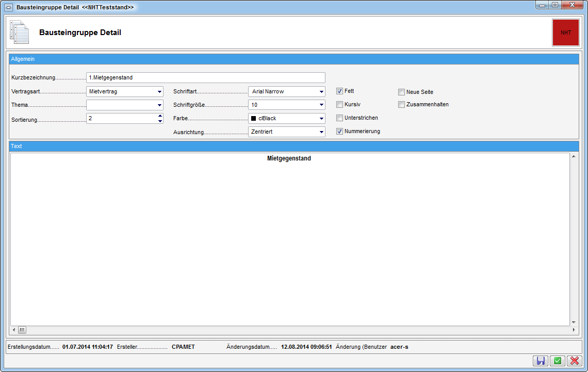Viewport: 588px width, 372px height.
Task: Click the window system menu icon
Action: point(8,8)
